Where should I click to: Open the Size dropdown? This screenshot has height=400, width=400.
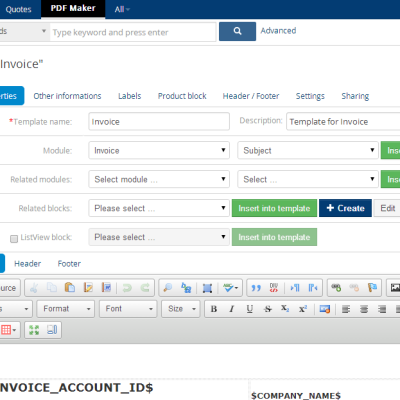point(181,309)
